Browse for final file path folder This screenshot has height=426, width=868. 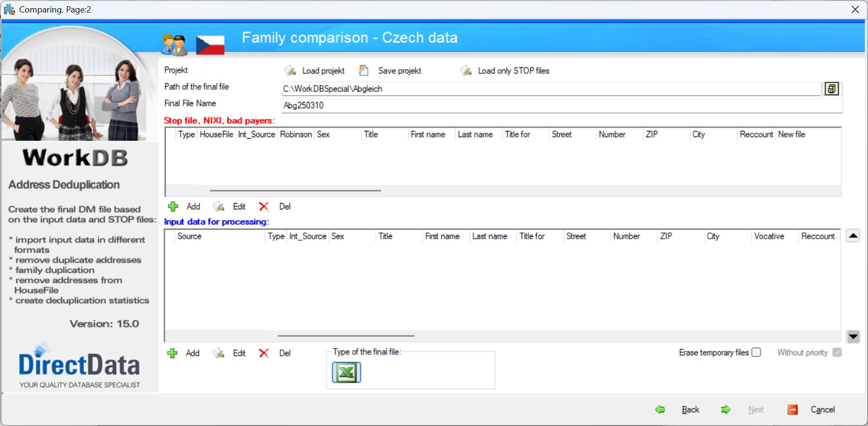click(832, 89)
